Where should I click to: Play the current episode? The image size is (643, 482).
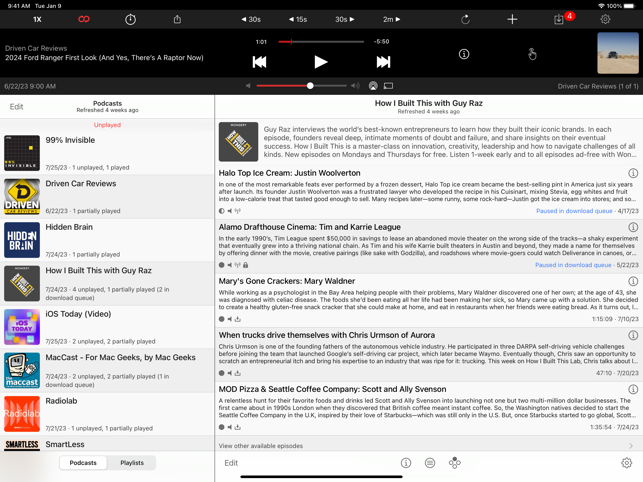pyautogui.click(x=321, y=62)
